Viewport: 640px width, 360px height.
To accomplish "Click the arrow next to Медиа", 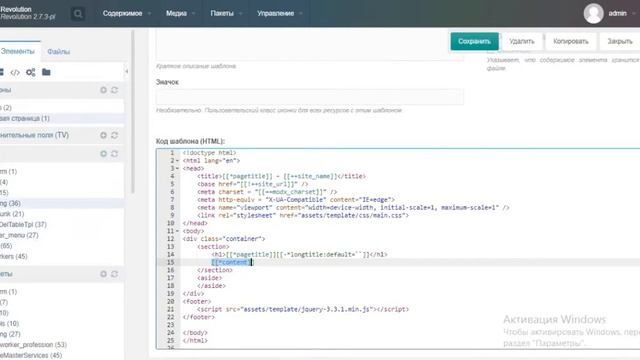I will (193, 13).
